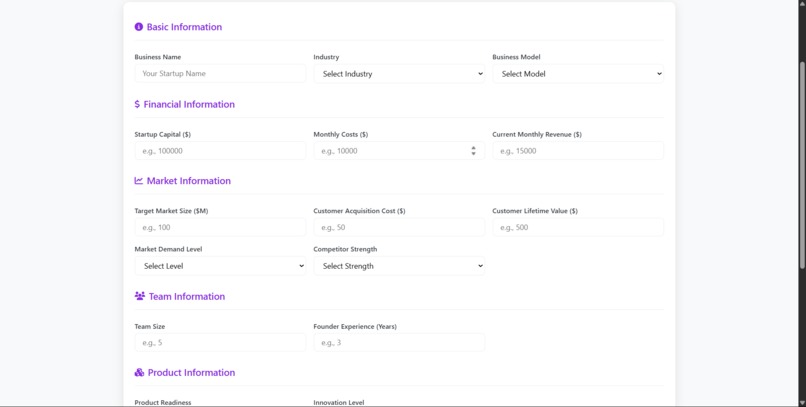Focus the Founder Experience (Years) field
Image resolution: width=806 pixels, height=407 pixels.
click(399, 342)
